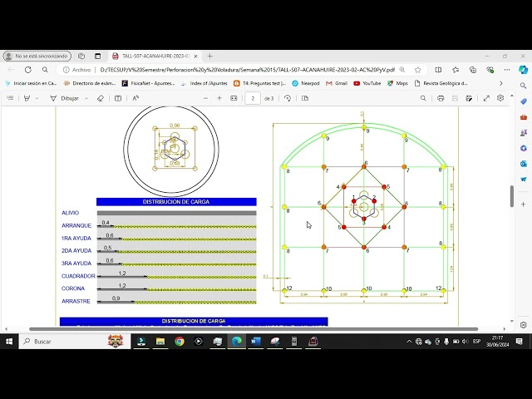The image size is (532, 399).
Task: Print the PDF document
Action: coord(441,98)
